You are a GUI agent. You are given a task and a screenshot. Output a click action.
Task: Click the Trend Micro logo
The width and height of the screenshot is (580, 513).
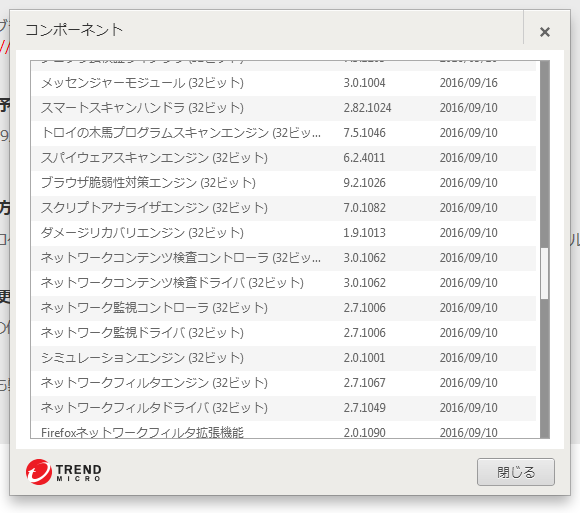coord(64,472)
